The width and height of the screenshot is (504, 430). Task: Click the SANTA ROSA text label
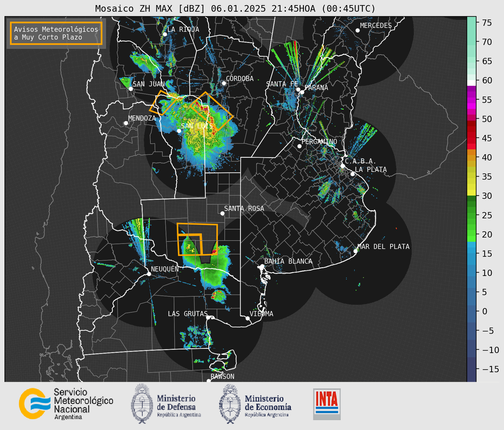coord(244,208)
